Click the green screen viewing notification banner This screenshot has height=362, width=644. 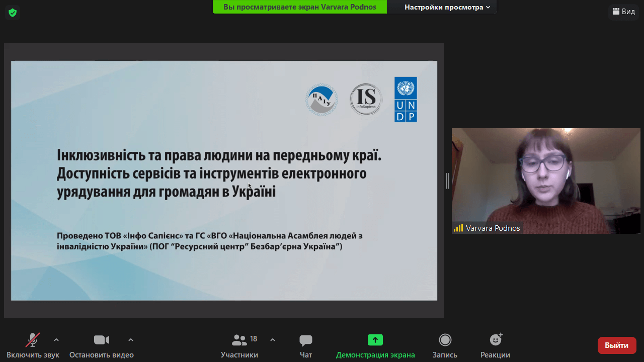(x=300, y=7)
